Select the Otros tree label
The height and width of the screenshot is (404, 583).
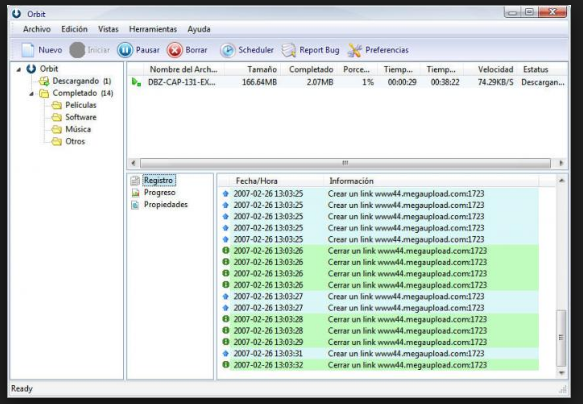pos(75,141)
